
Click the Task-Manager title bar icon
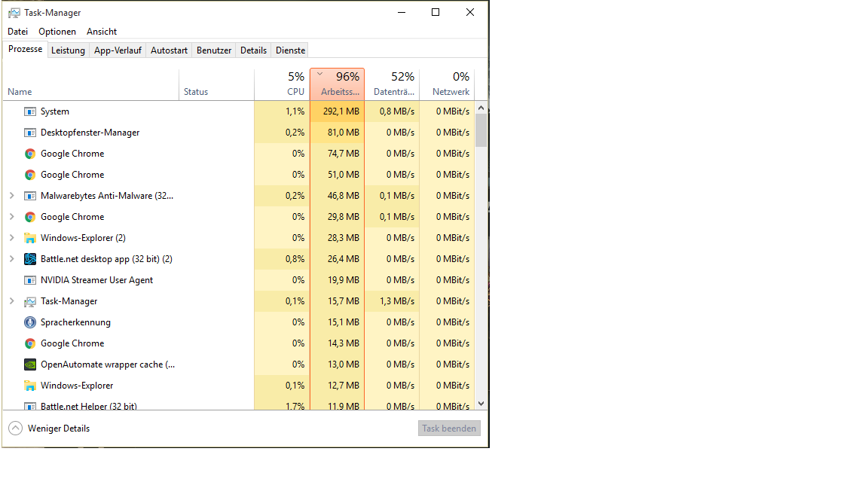pos(14,13)
